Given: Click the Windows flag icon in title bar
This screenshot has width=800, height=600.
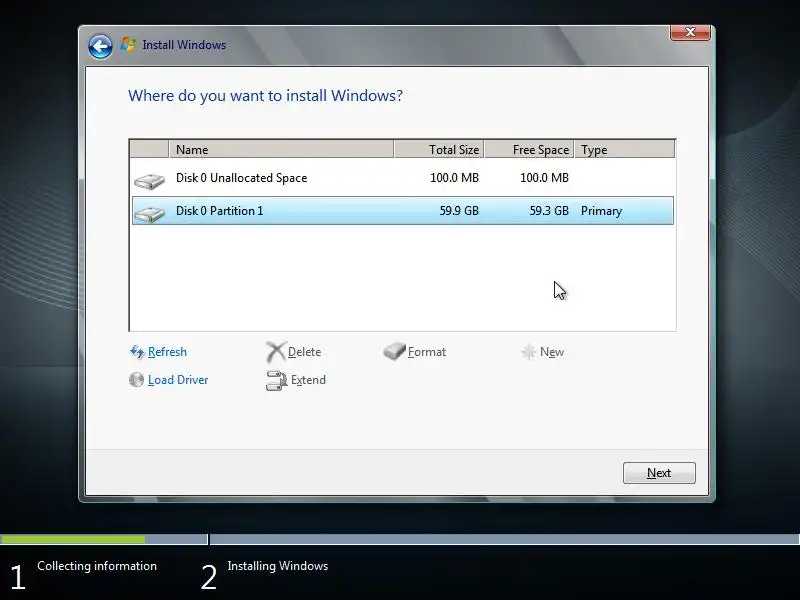Looking at the screenshot, I should click(x=128, y=45).
